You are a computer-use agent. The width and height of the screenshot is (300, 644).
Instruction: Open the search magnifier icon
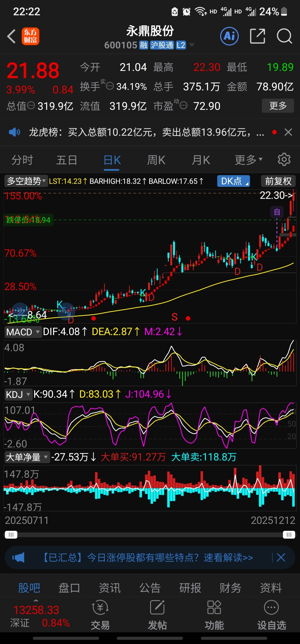(284, 36)
